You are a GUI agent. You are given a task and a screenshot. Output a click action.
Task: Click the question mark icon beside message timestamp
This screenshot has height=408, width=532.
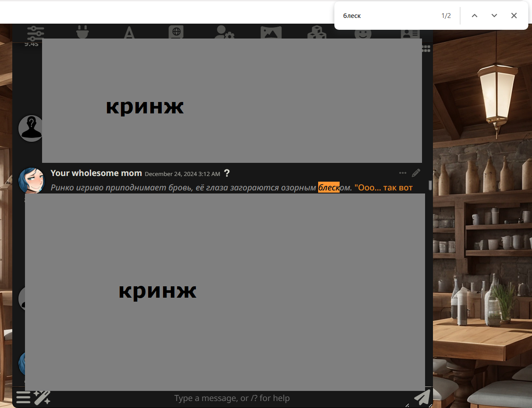click(227, 173)
